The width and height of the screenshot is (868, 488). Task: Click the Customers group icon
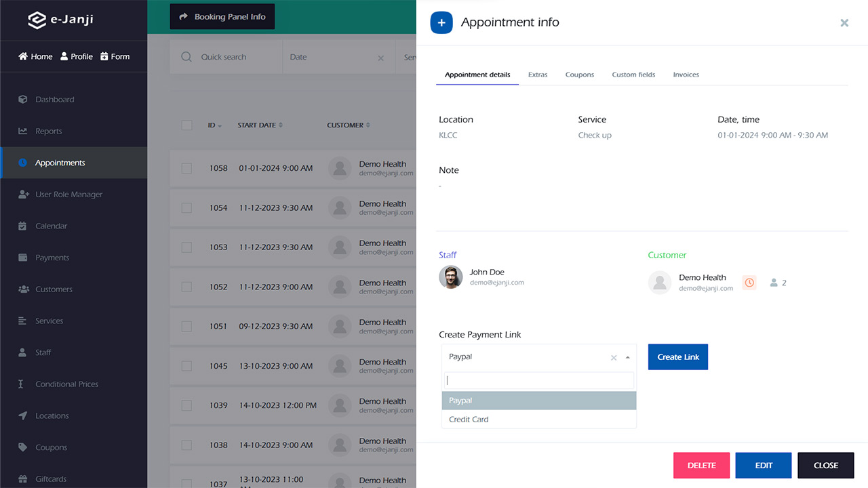[x=23, y=289]
